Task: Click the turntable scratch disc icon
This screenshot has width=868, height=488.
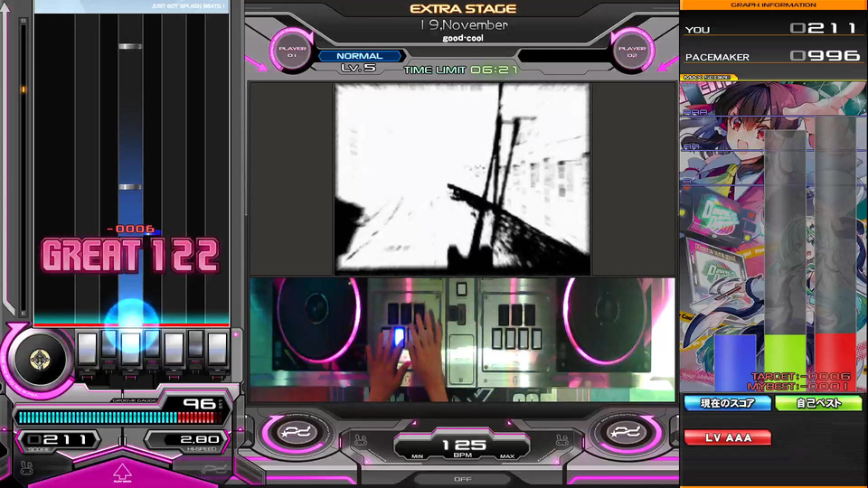Action: [40, 360]
